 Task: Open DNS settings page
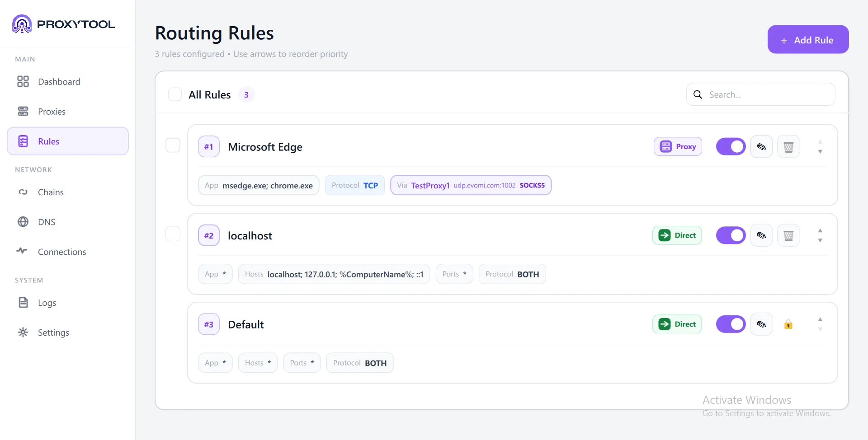point(68,222)
